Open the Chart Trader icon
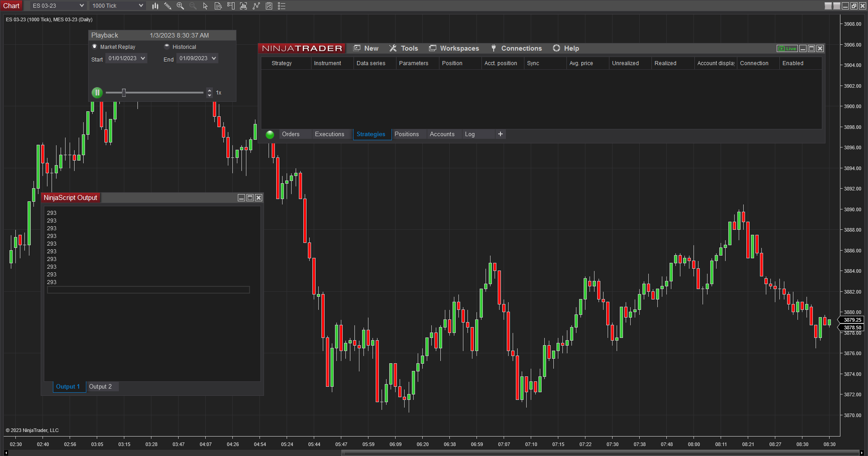 coord(231,6)
